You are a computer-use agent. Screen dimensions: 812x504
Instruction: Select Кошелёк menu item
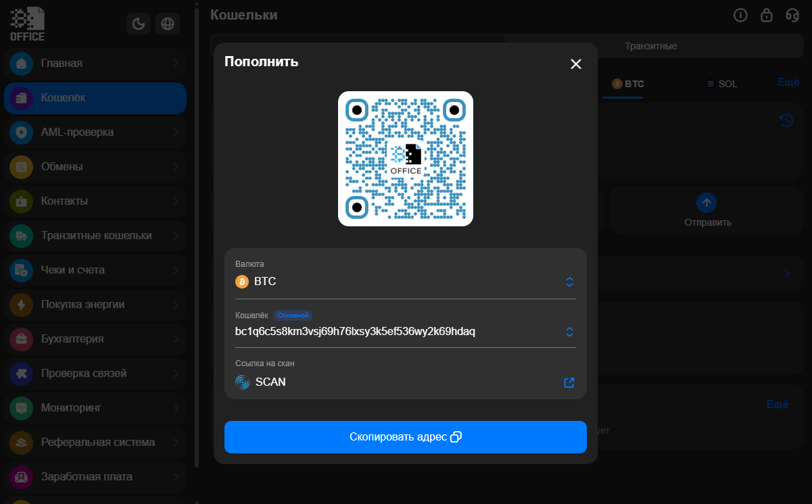click(95, 98)
